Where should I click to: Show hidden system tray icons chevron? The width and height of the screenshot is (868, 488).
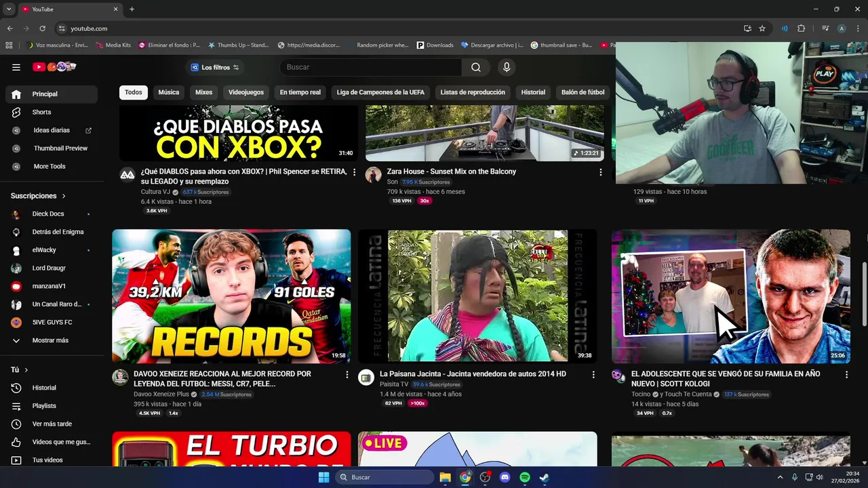(781, 477)
